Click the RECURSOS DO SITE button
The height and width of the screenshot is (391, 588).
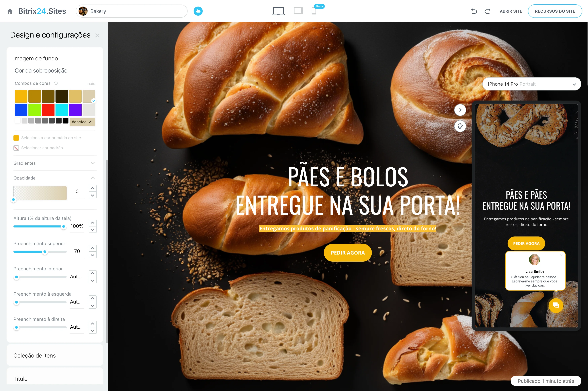point(557,11)
